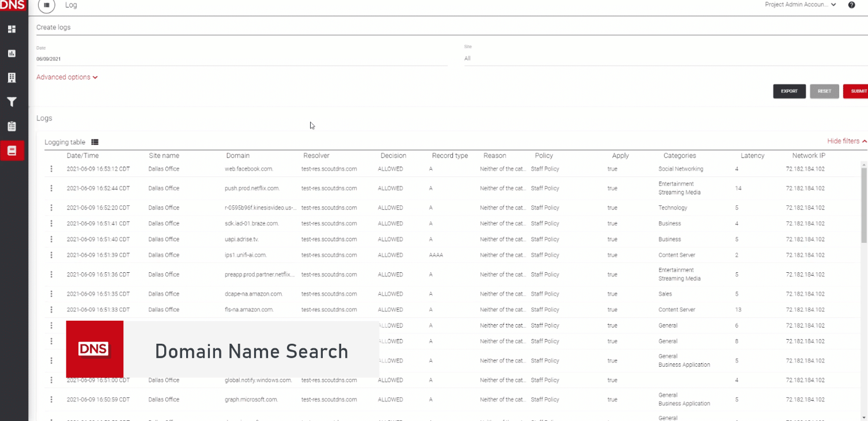Open the filter funnel icon in sidebar
Viewport: 868px width, 421px height.
12,102
